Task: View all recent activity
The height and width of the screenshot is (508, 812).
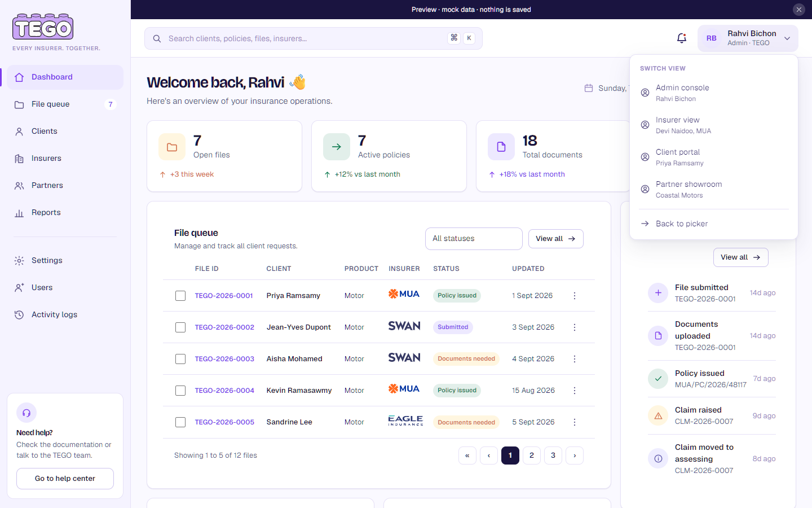Action: coord(741,257)
